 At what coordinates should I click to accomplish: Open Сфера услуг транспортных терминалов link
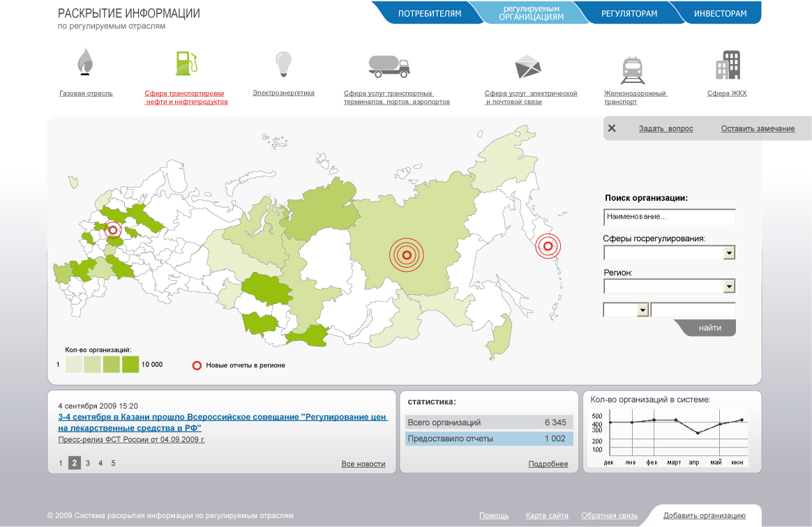(397, 98)
